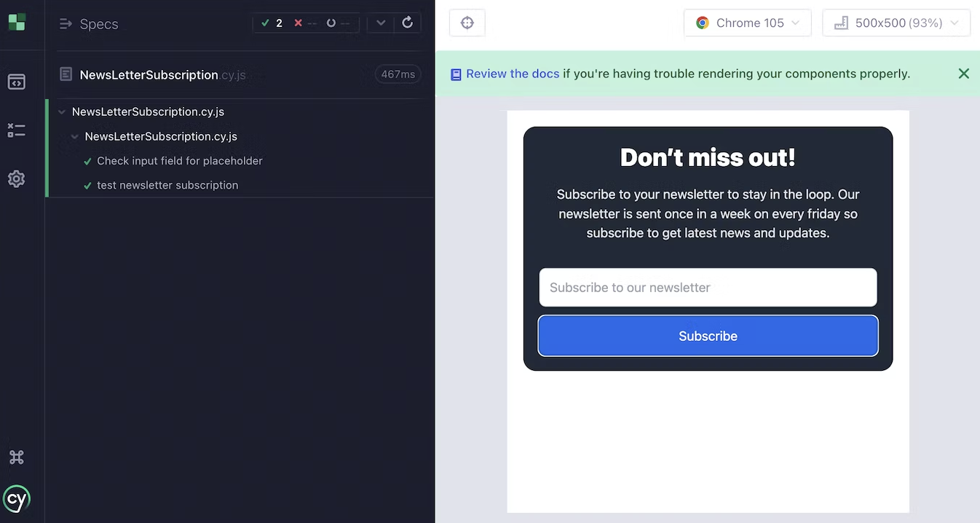Click the passed tests count
Viewport: 980px width, 523px height.
tap(272, 23)
